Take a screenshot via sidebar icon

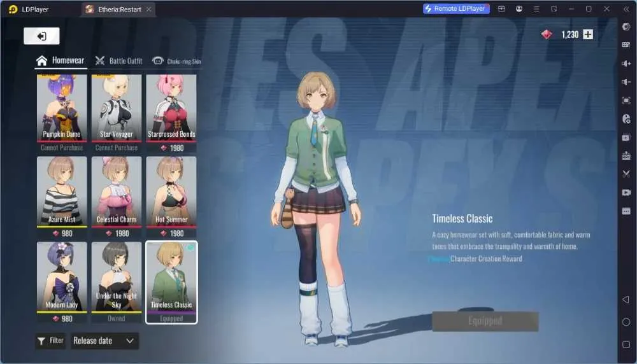(x=626, y=101)
